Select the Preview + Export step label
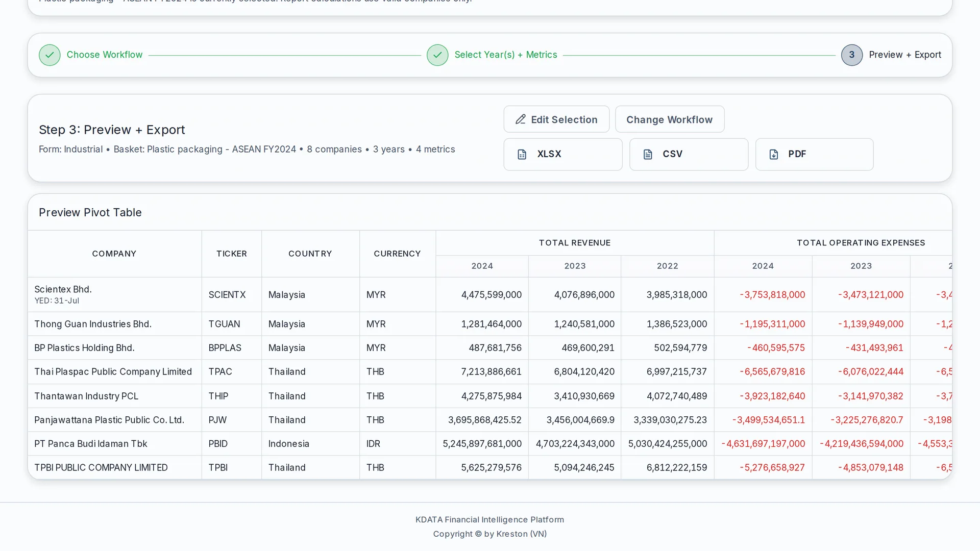The height and width of the screenshot is (551, 980). [x=905, y=55]
